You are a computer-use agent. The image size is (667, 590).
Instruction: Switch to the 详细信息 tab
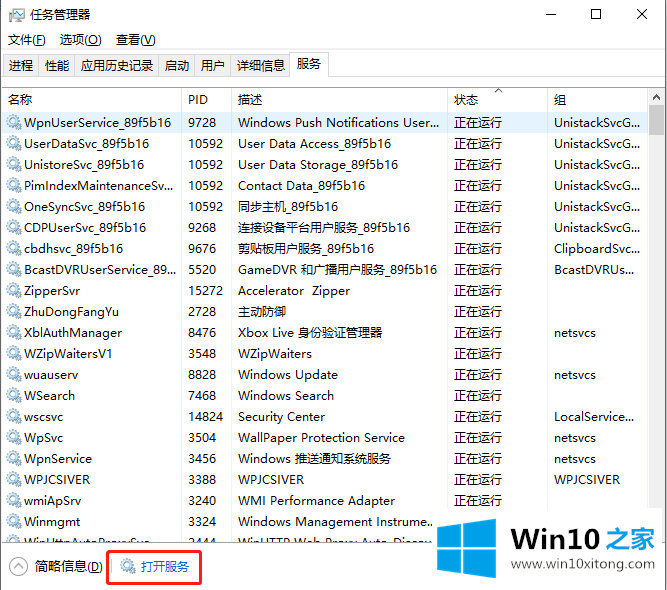point(260,66)
